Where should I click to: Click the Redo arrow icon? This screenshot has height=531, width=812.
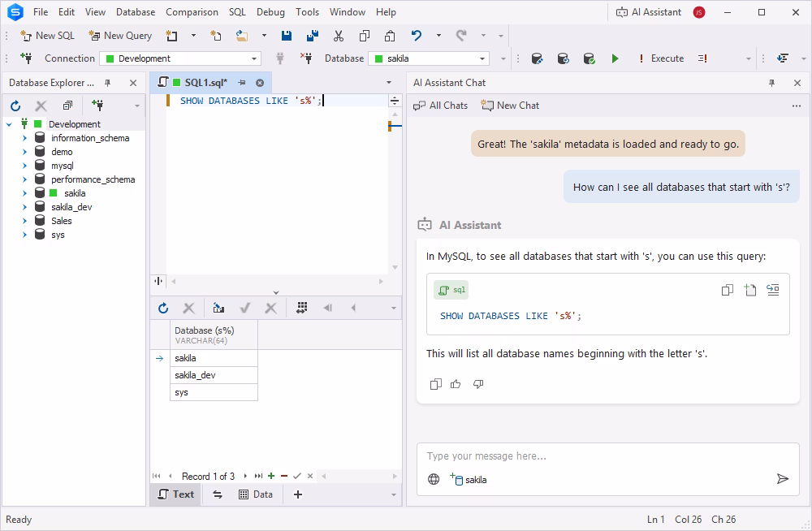[461, 36]
